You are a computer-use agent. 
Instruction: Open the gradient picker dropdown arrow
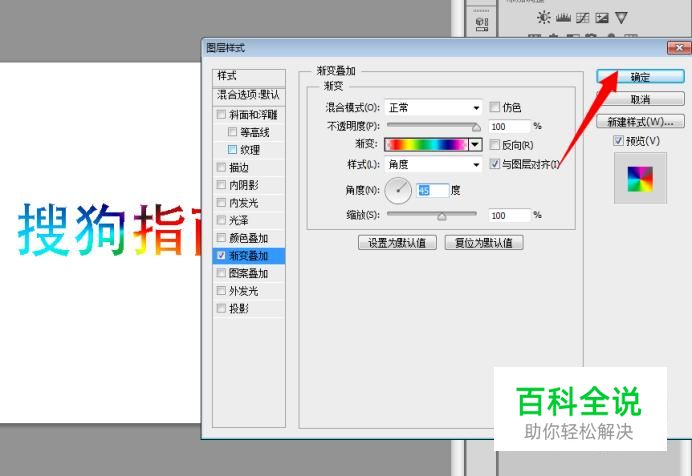click(x=475, y=144)
